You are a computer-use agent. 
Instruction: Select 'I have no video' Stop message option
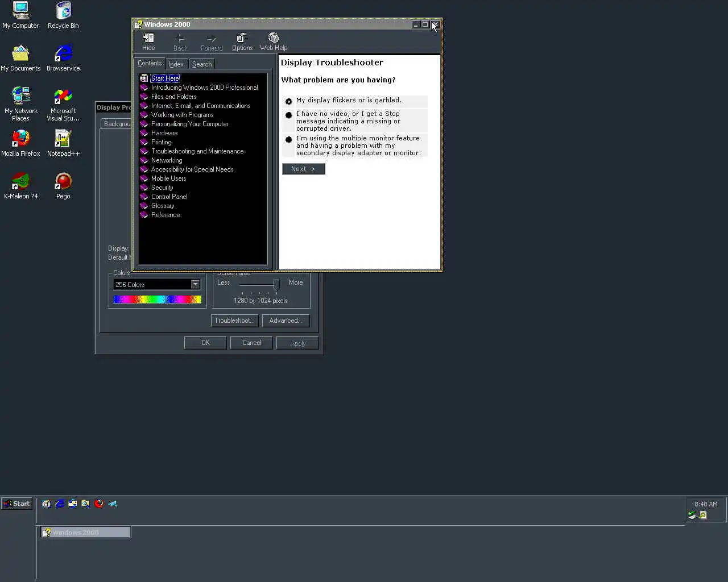click(x=289, y=115)
